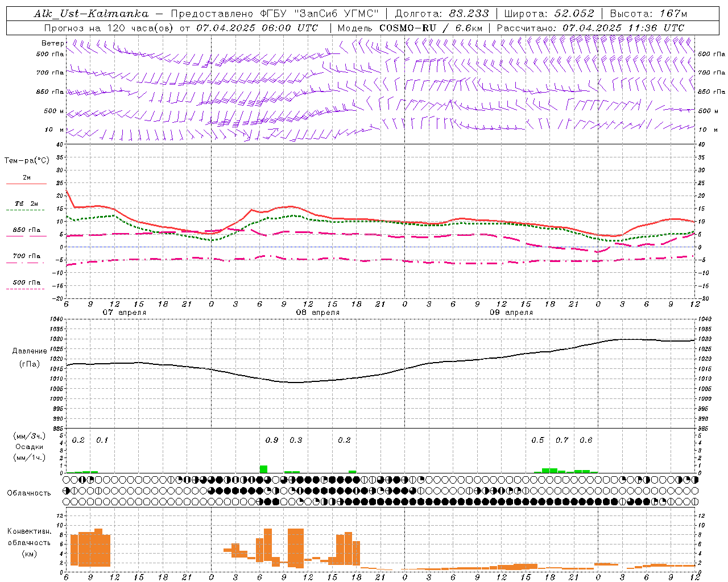Select the text Предоставлено ФГБУ "ЗапСиб УГМС"
This screenshot has width=728, height=582.
point(275,14)
